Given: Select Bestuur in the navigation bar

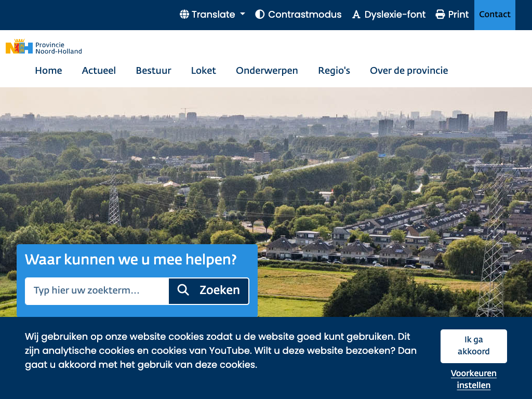Looking at the screenshot, I should coord(153,71).
